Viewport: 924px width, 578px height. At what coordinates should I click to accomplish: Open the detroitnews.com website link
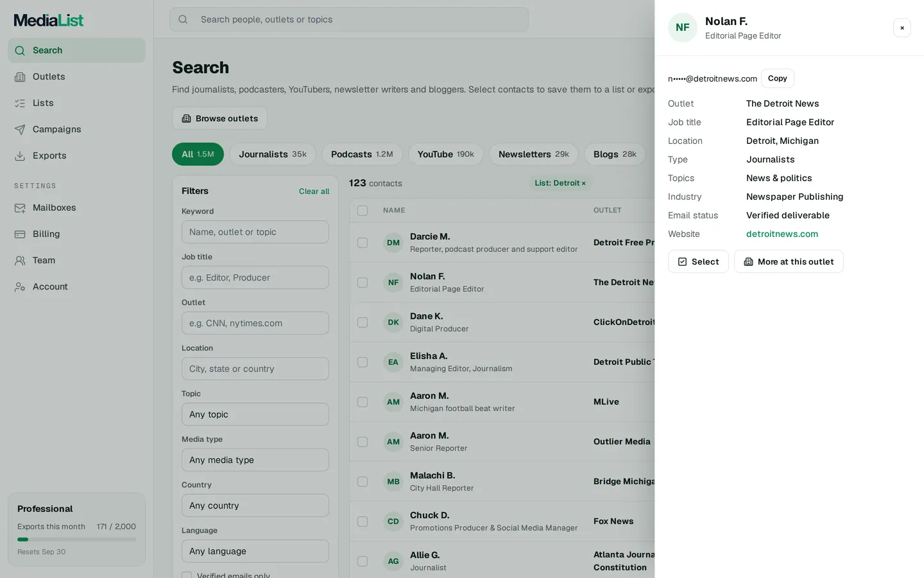pos(782,234)
